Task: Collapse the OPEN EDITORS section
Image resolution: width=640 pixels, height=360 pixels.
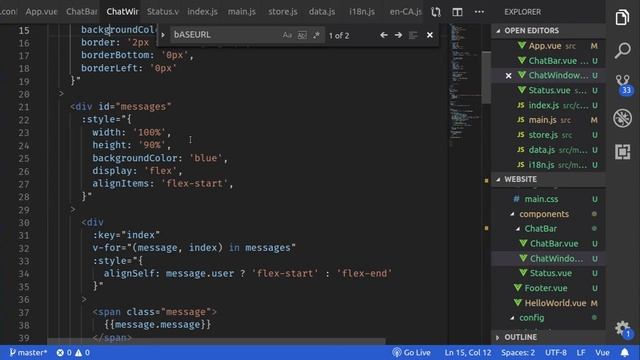Action: click(x=548, y=31)
